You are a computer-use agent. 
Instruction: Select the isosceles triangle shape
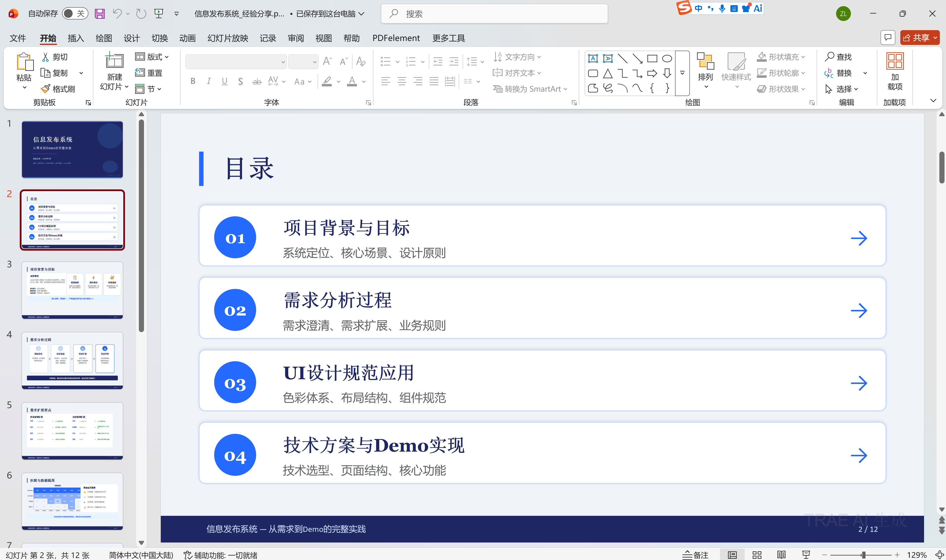click(x=608, y=73)
